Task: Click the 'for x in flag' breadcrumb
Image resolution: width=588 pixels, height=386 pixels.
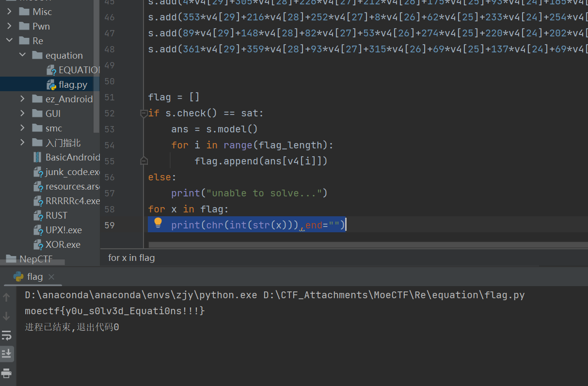Action: pyautogui.click(x=131, y=257)
